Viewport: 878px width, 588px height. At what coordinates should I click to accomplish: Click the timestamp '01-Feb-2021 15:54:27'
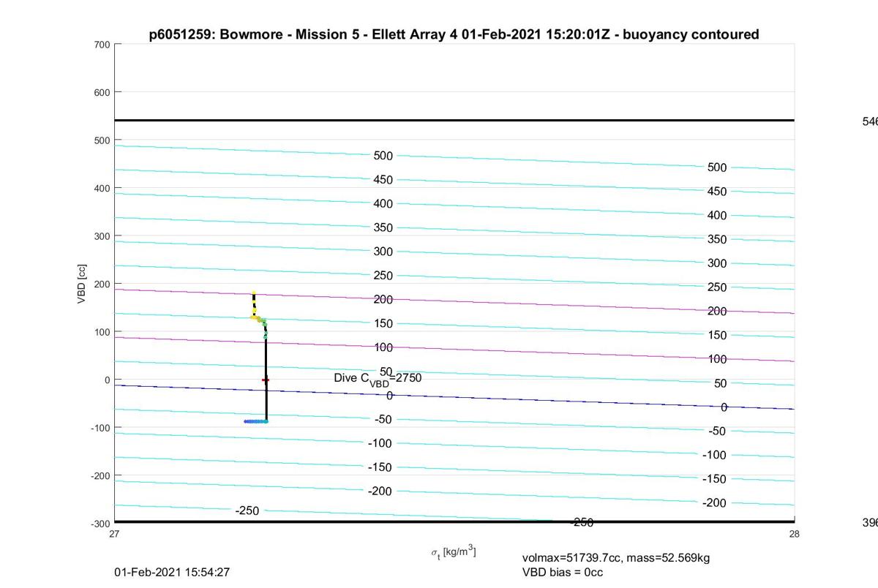click(x=172, y=572)
